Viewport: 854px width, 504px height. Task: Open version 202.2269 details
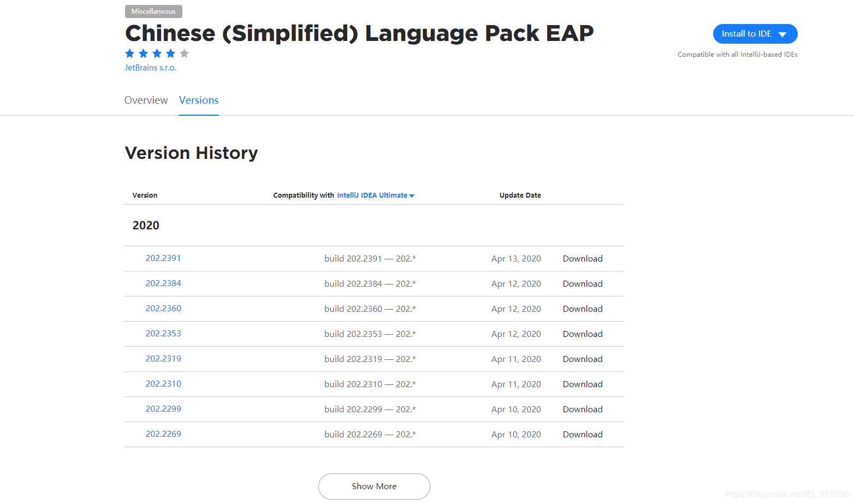[x=163, y=434]
